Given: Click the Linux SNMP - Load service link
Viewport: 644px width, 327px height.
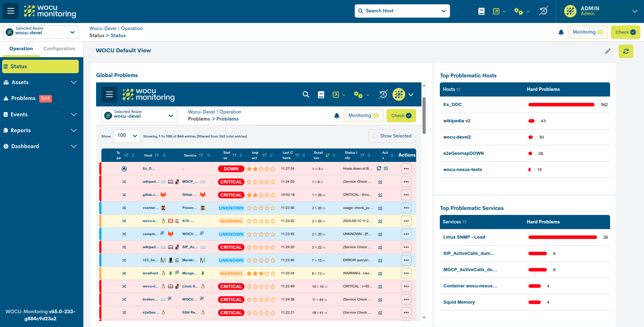Looking at the screenshot, I should (464, 237).
